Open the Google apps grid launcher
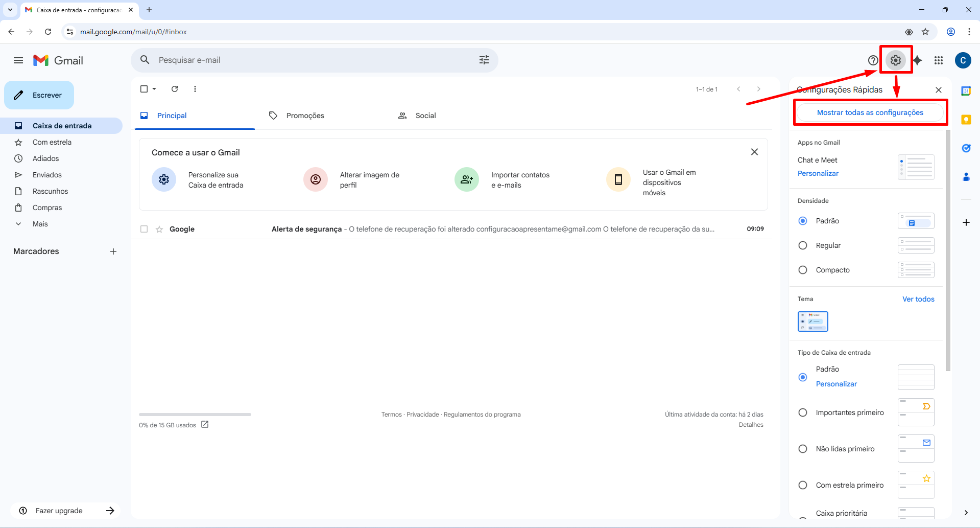Viewport: 980px width, 528px height. click(x=939, y=60)
